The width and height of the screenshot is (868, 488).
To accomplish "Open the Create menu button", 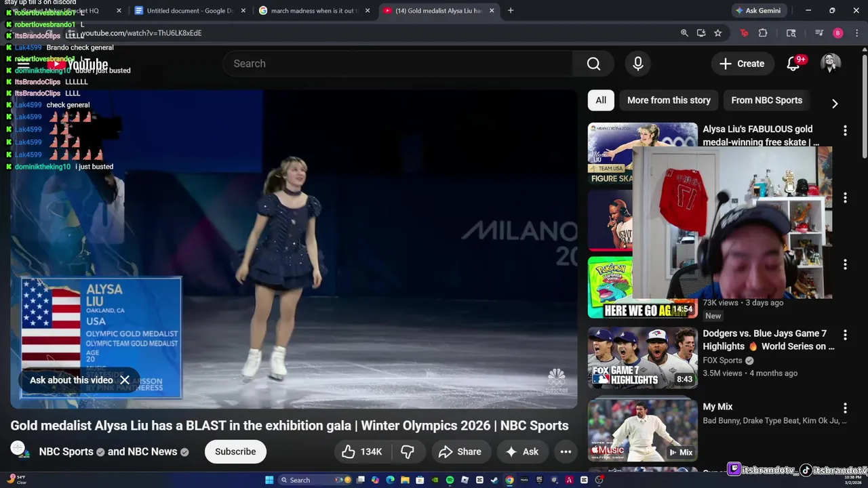I will (743, 64).
